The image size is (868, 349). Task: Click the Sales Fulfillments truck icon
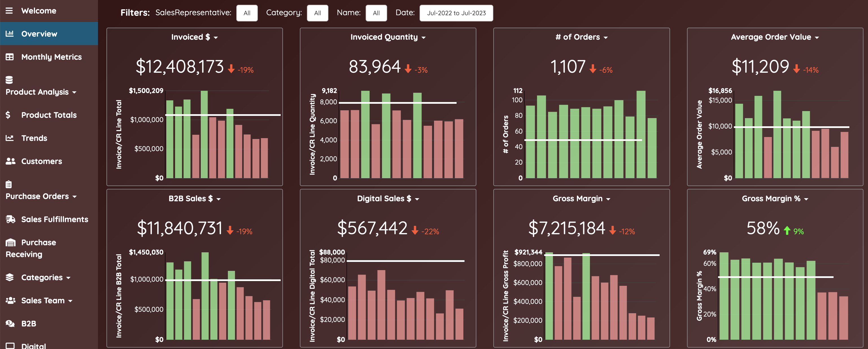pos(10,219)
